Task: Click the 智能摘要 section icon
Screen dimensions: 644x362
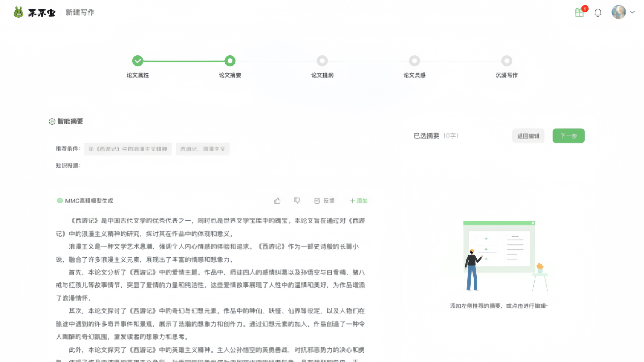Action: pos(52,122)
